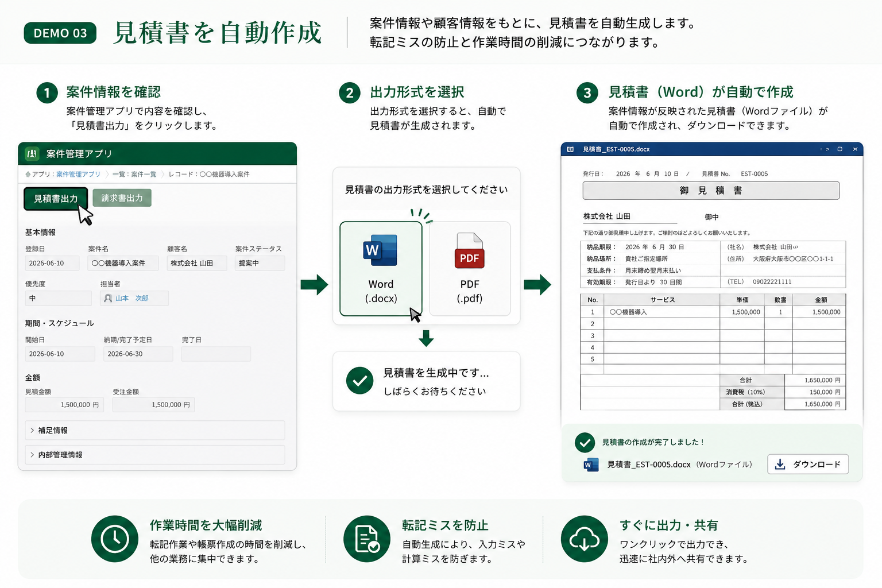Select the Word (.docx) output option
882x588 pixels.
(x=381, y=269)
